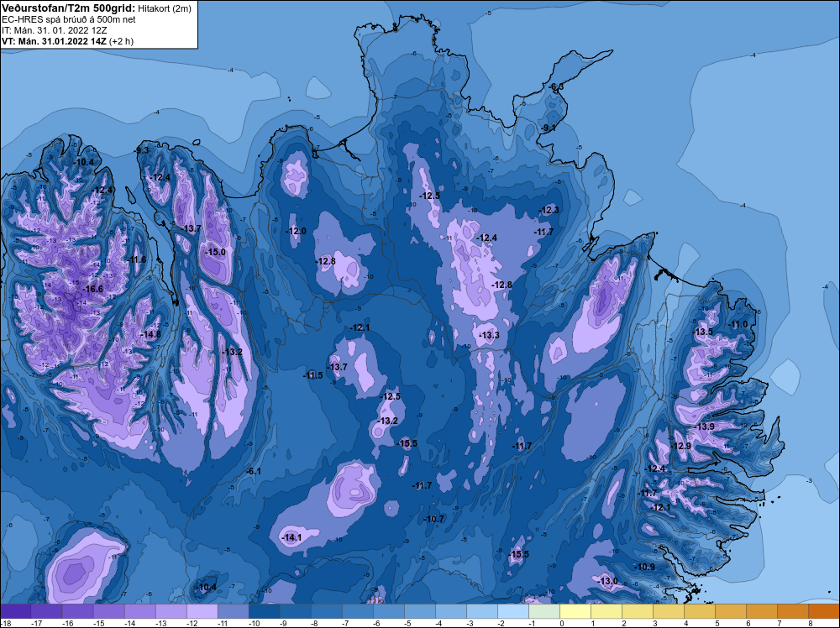840x628 pixels.
Task: Click the temperature value -12.9 on the map
Action: click(x=681, y=446)
